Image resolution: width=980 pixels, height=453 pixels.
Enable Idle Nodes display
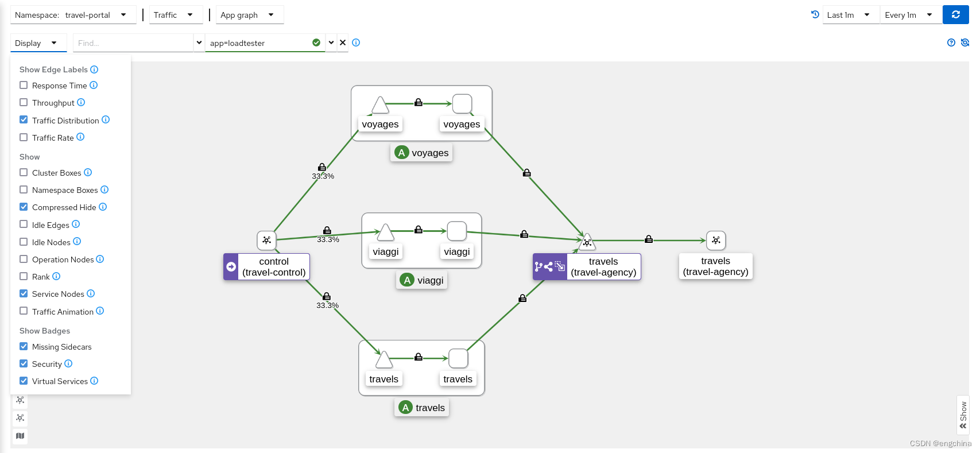pyautogui.click(x=24, y=242)
